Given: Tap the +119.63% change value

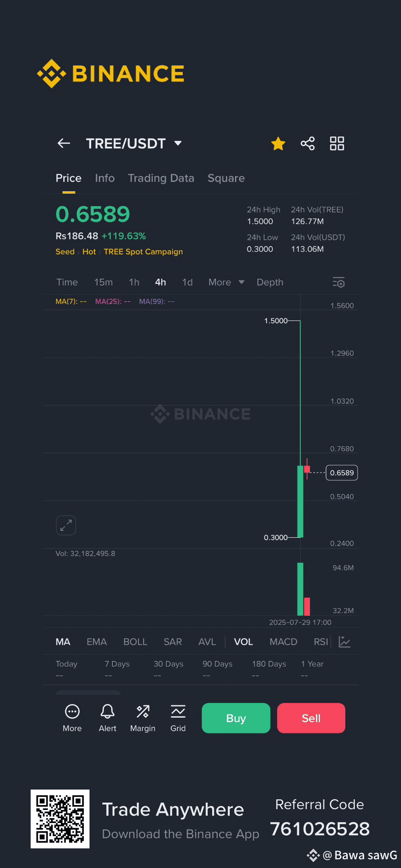Looking at the screenshot, I should tap(124, 236).
